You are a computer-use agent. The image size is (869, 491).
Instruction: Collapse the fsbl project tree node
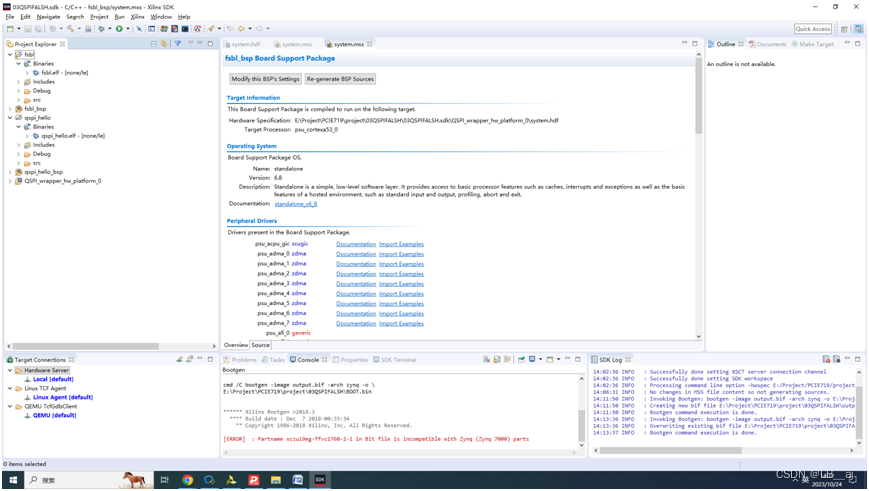tap(10, 55)
